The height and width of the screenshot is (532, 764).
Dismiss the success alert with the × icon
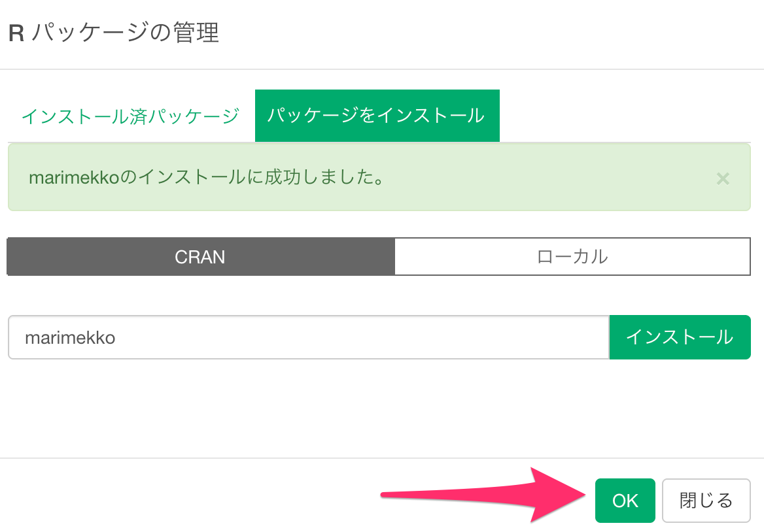point(723,178)
